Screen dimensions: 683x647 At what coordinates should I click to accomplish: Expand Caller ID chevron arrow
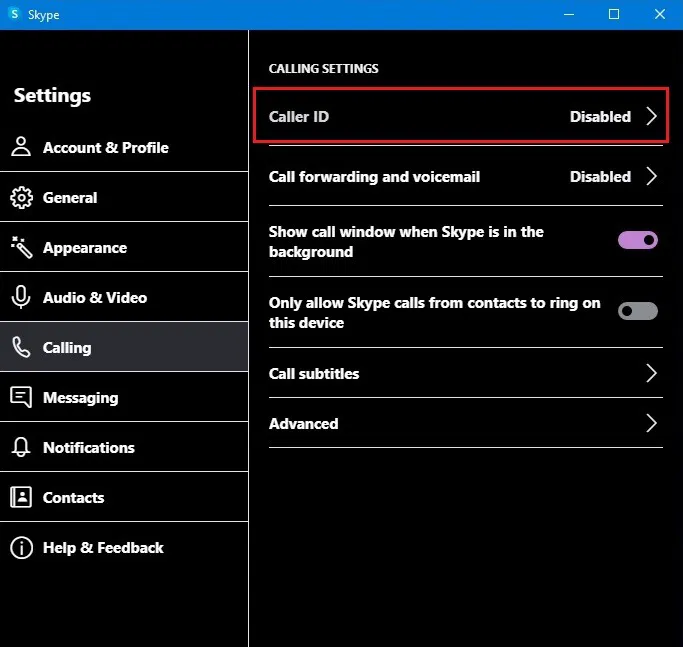pyautogui.click(x=651, y=116)
